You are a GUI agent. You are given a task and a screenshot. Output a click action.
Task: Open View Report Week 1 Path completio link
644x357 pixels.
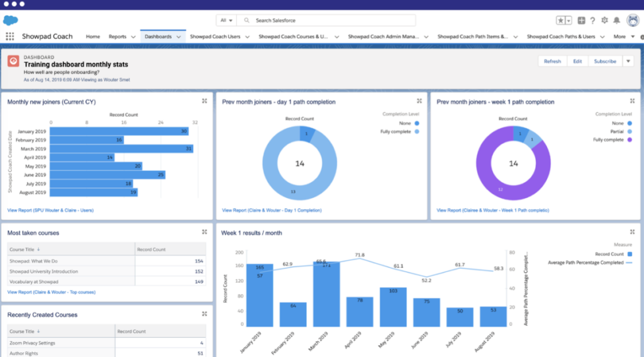[493, 210]
